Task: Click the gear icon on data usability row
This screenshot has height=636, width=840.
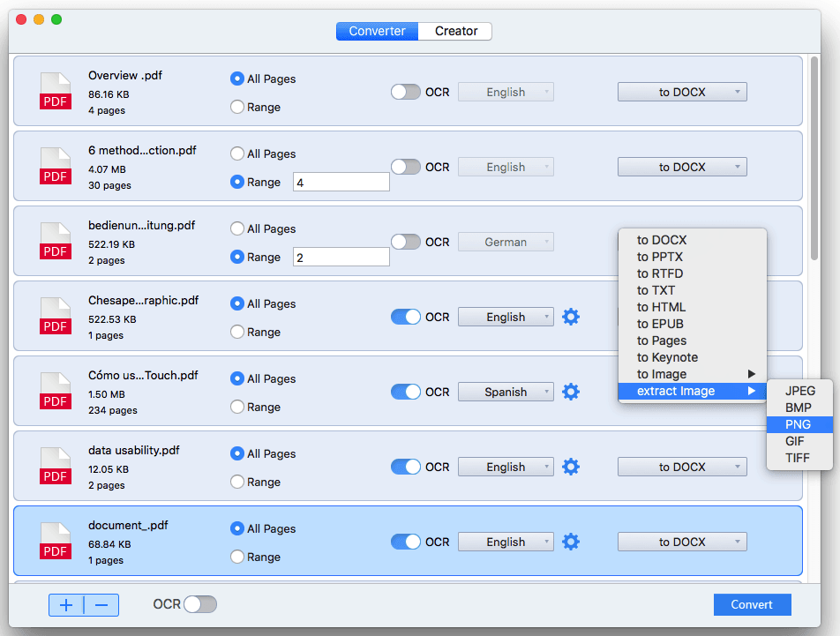Action: point(571,467)
